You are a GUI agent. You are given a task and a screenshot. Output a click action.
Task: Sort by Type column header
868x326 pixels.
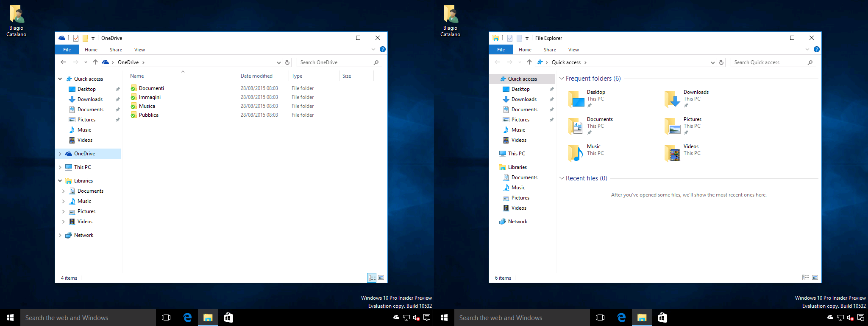pyautogui.click(x=314, y=76)
